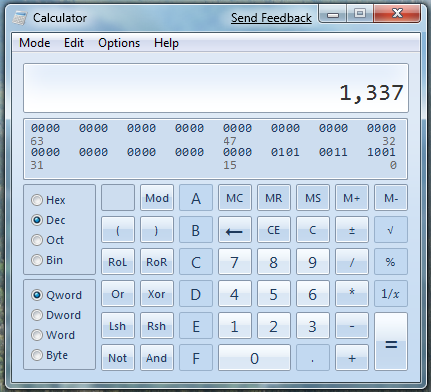Screen dimensions: 431x392
Task: Select the Word radio button
Action: coord(53,335)
